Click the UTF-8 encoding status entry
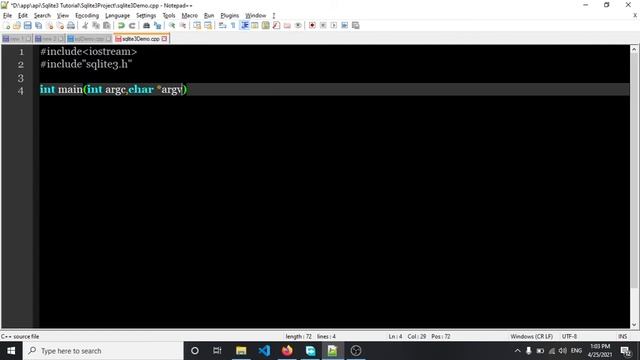 569,336
